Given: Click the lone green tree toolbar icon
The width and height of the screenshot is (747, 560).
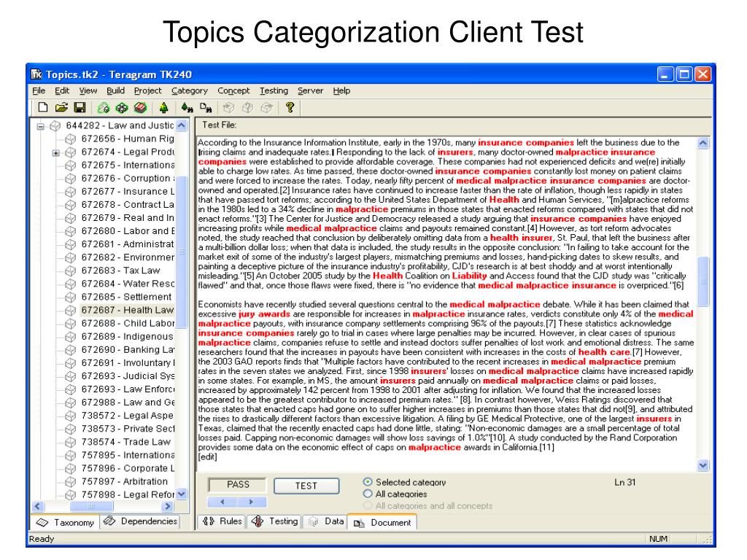Looking at the screenshot, I should (163, 108).
